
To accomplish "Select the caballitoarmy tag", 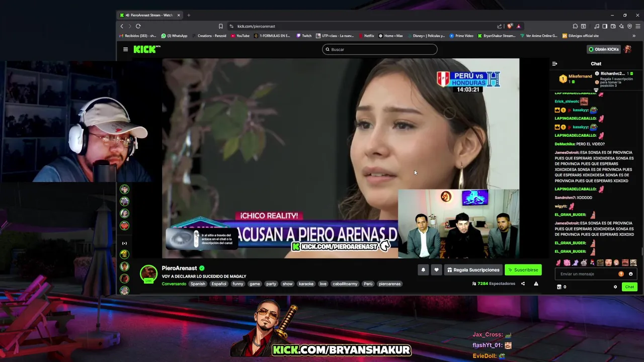I will click(345, 284).
